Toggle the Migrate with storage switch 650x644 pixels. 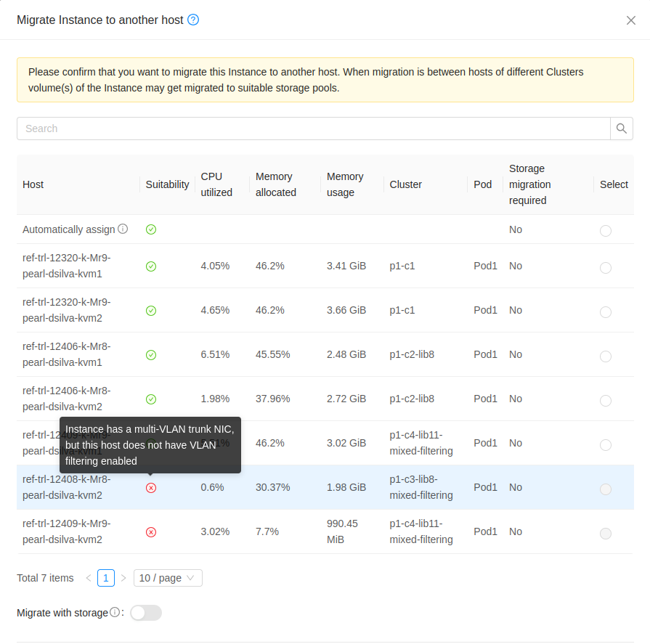146,613
